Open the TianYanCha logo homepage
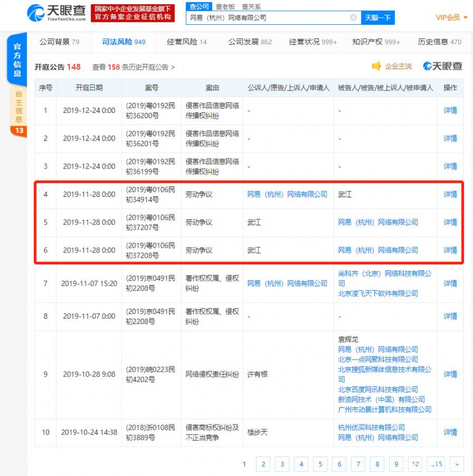This screenshot has width=473, height=476. pos(57,13)
